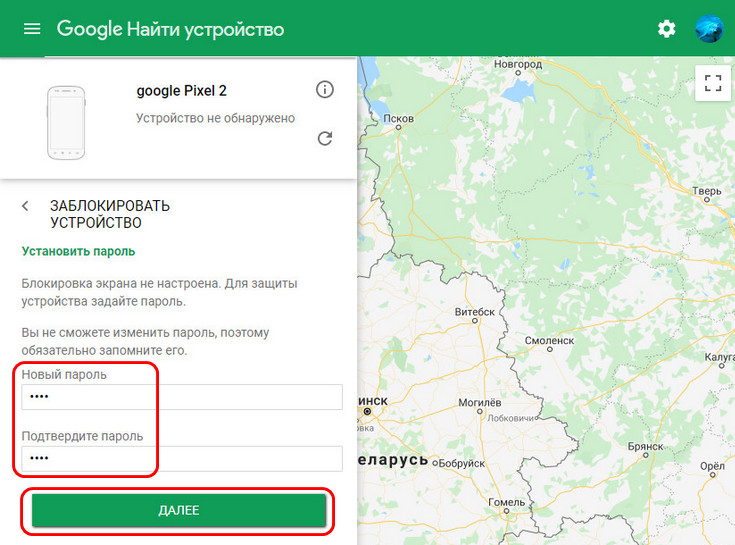Click Новгород on the map
Image resolution: width=735 pixels, height=545 pixels.
518,64
